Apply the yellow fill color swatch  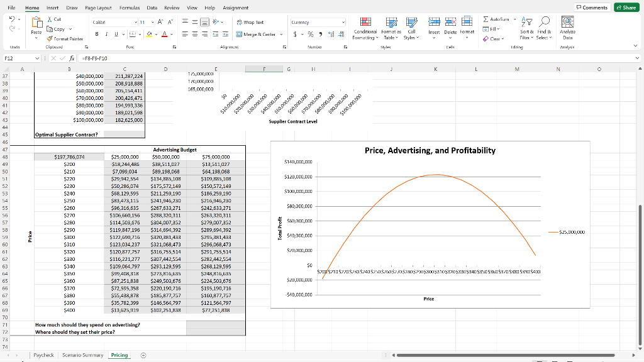pos(150,33)
